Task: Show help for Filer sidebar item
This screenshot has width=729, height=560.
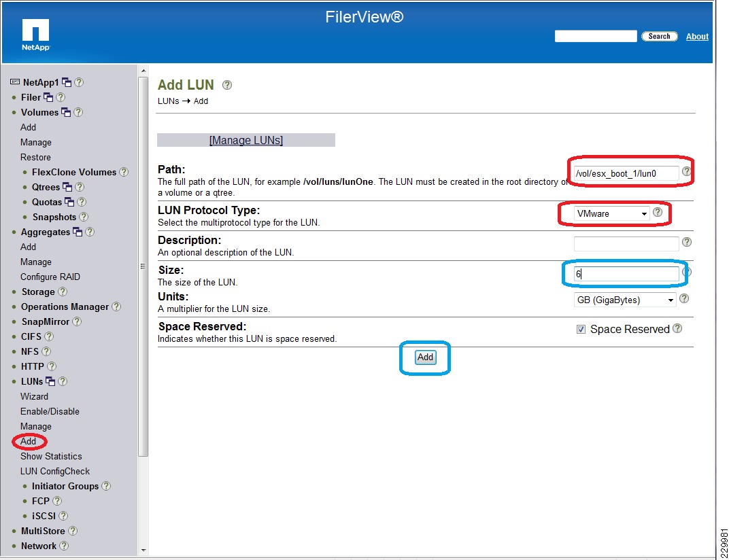Action: 61,97
